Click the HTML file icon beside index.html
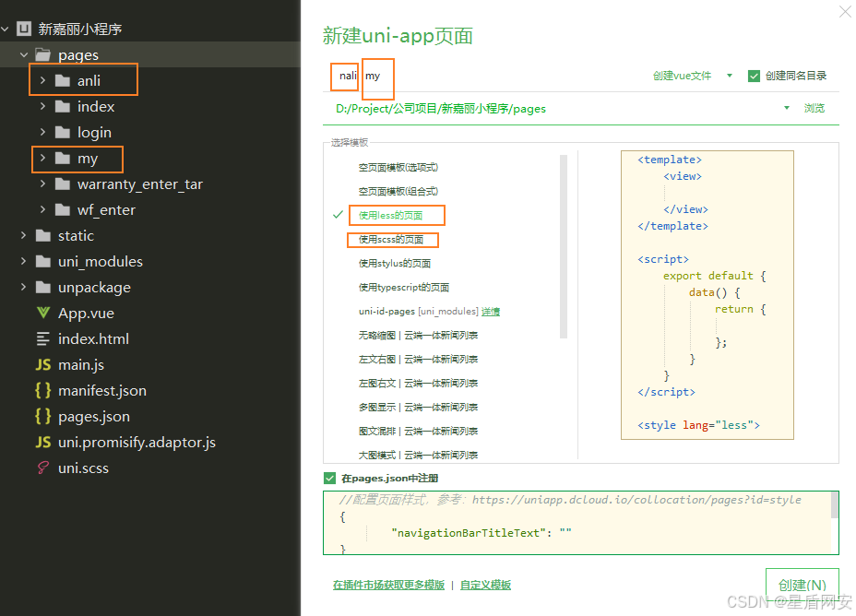This screenshot has height=616, width=856. 43,338
